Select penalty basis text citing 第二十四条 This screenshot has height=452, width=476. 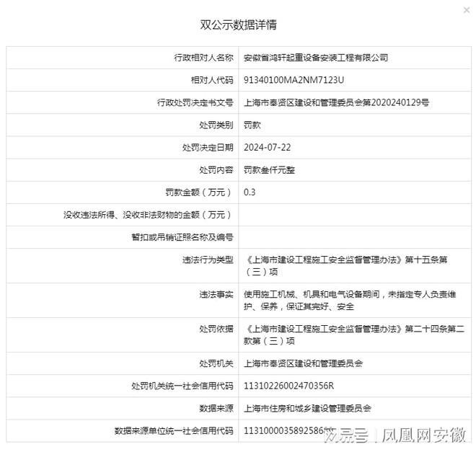click(354, 335)
